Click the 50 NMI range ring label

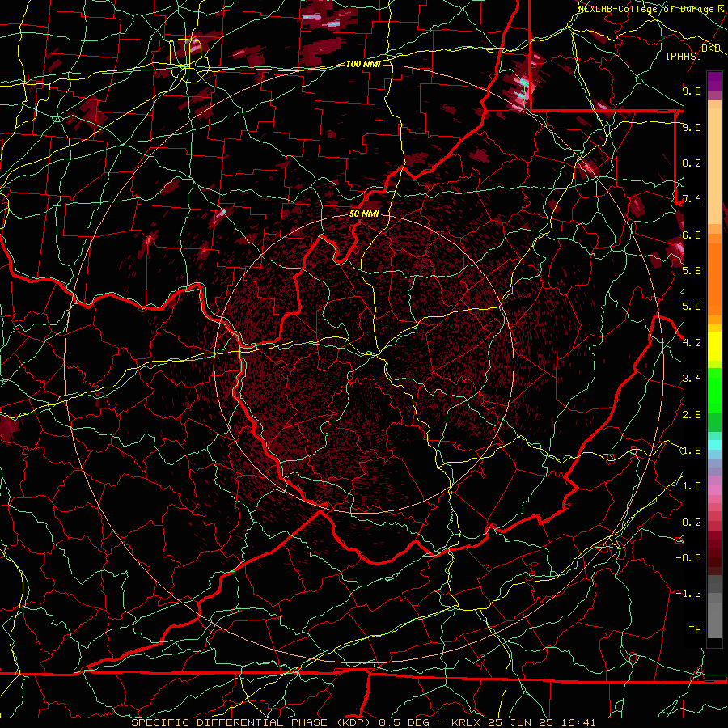pyautogui.click(x=364, y=214)
